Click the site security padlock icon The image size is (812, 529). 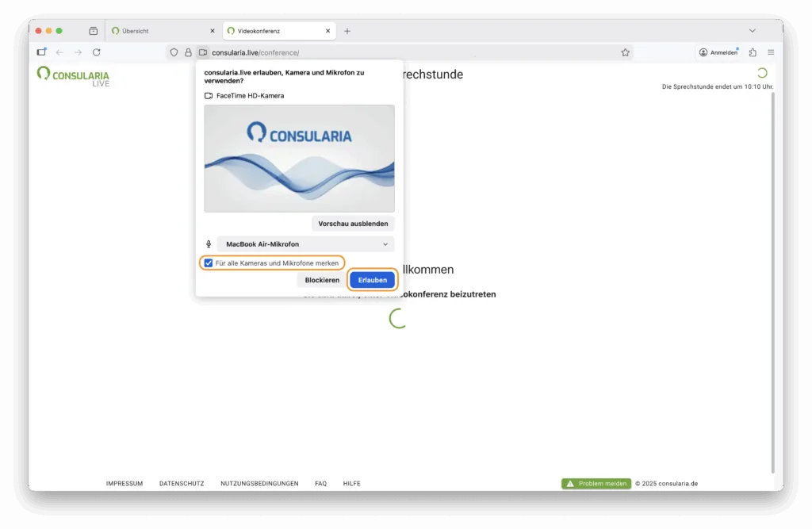tap(188, 52)
